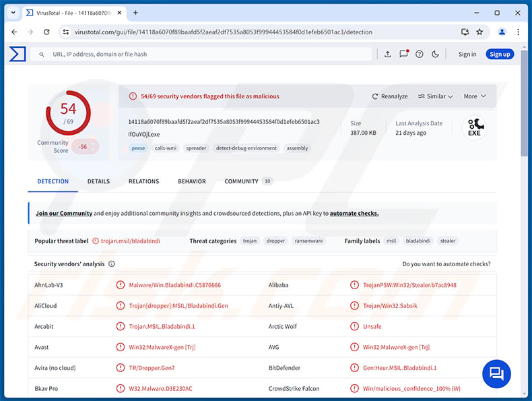The height and width of the screenshot is (401, 532).
Task: Close the VirusTotal browser tab
Action: (119, 13)
